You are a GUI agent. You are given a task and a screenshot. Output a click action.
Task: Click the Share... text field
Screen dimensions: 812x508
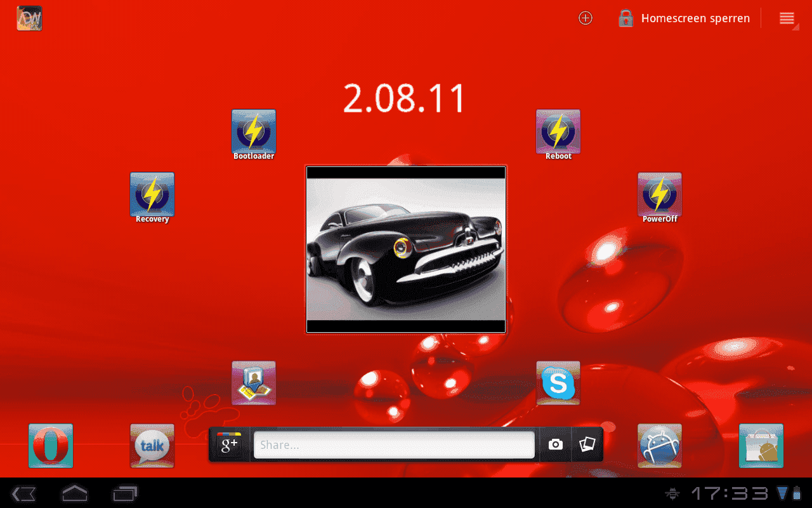click(394, 445)
